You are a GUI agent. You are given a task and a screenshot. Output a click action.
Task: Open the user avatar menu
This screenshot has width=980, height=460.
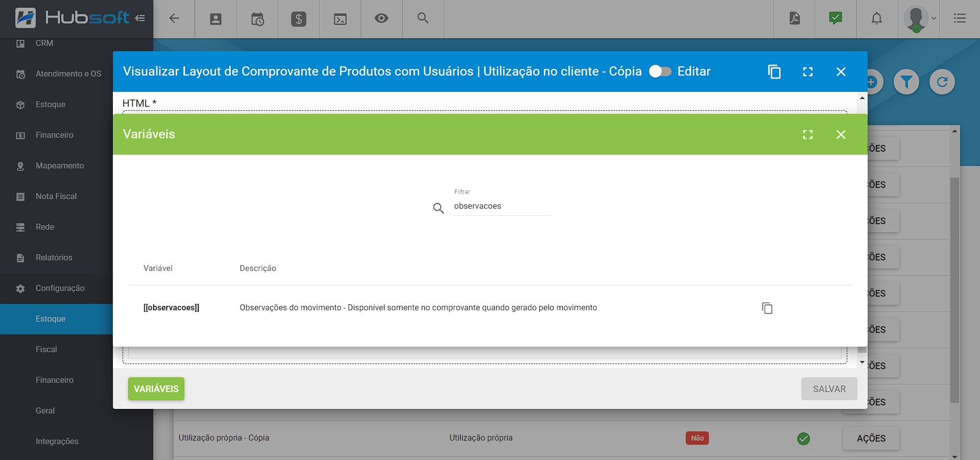pos(919,19)
